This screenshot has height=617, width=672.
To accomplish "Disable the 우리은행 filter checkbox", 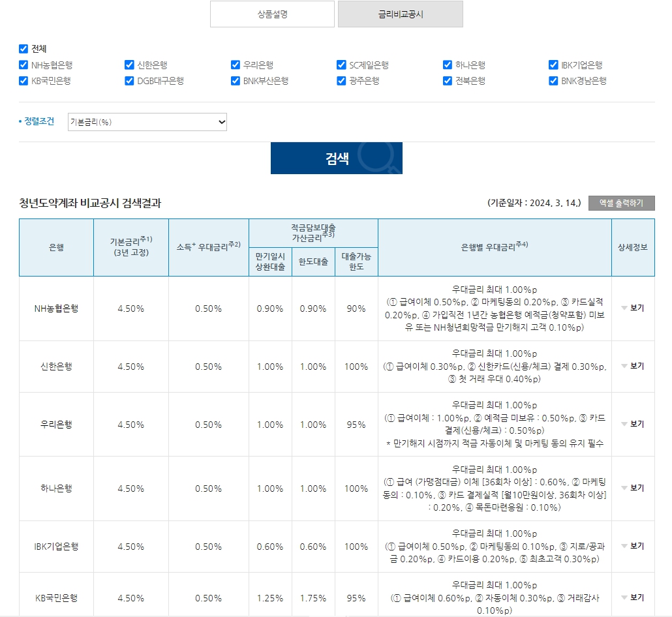I will (x=235, y=65).
